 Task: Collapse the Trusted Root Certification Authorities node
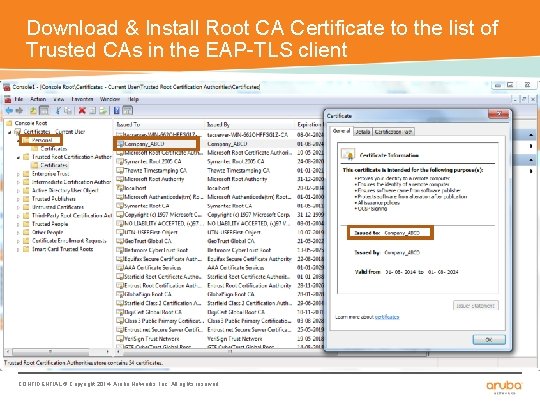coord(18,157)
